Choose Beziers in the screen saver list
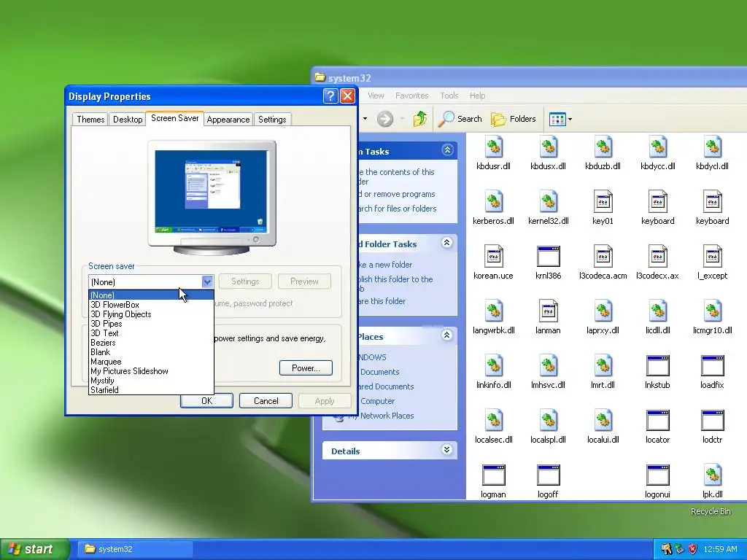This screenshot has height=560, width=747. coord(151,343)
